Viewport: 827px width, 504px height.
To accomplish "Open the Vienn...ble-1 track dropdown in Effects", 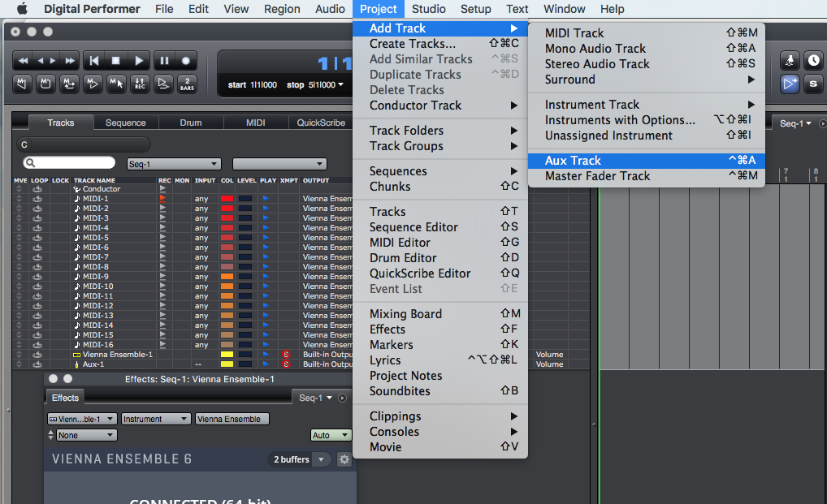I will (x=82, y=420).
